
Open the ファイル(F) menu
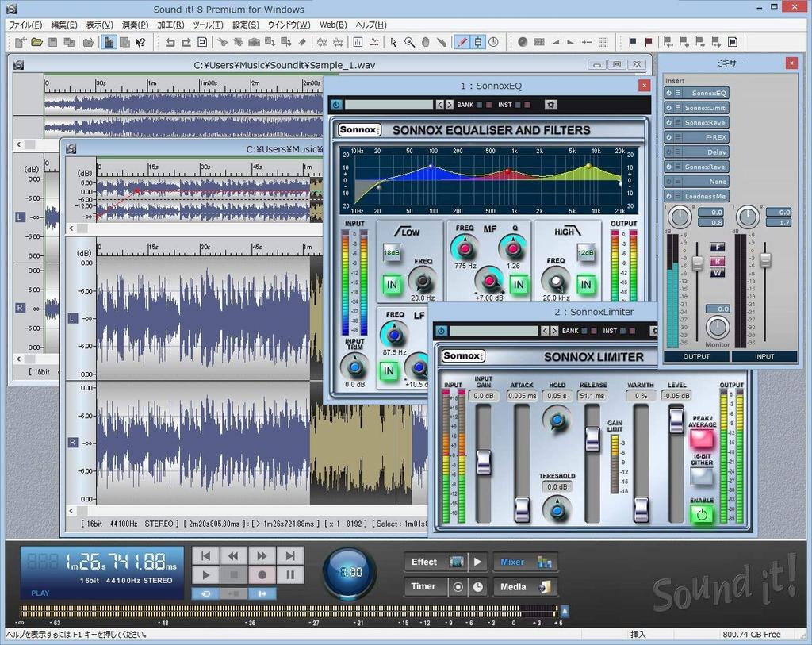click(25, 25)
